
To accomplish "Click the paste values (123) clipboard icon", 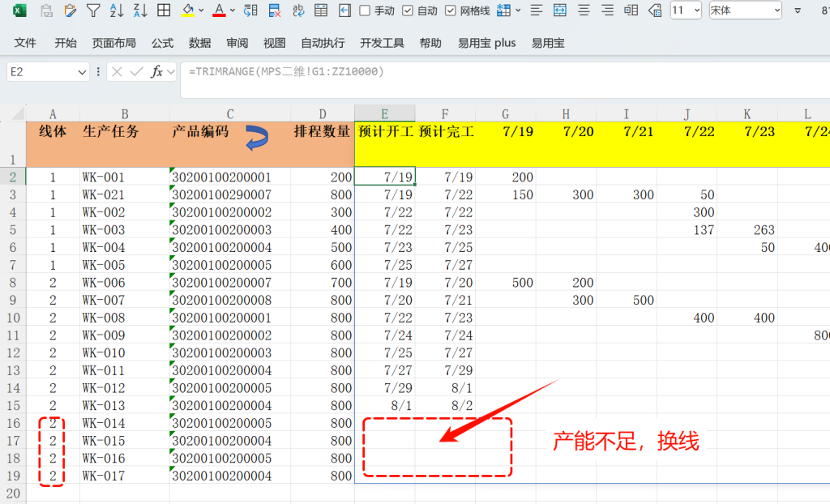I will click(46, 10).
